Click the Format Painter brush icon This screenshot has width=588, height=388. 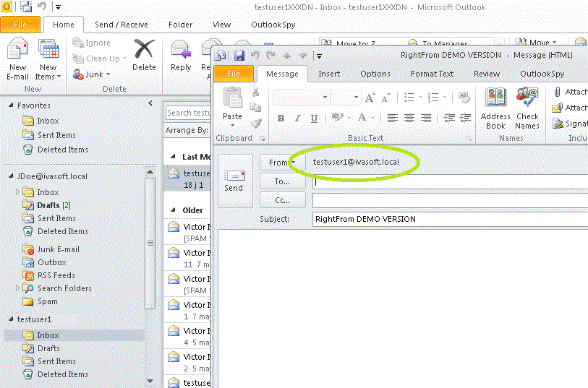click(256, 124)
